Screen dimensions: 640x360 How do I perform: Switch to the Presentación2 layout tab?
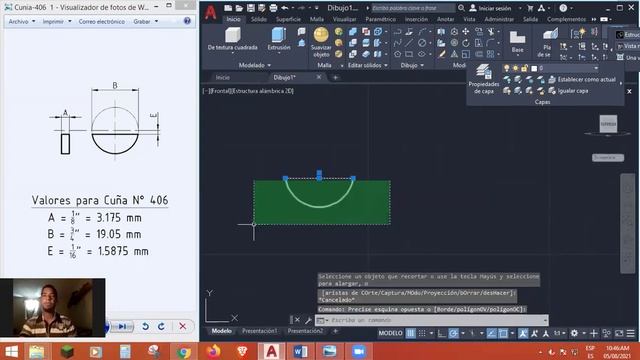point(305,331)
